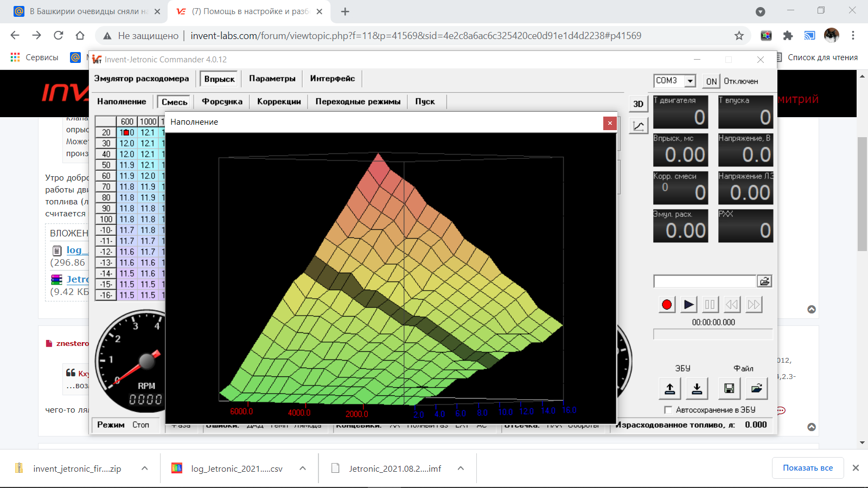Click the red record button

[x=667, y=305]
